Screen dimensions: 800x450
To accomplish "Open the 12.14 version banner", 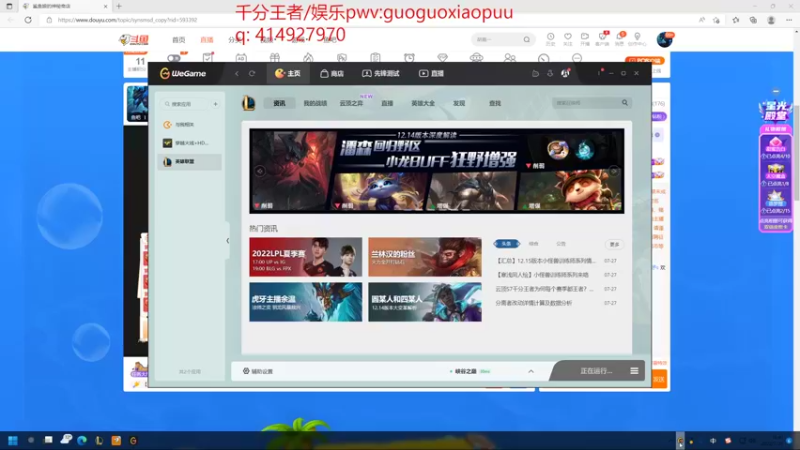I will pos(437,170).
